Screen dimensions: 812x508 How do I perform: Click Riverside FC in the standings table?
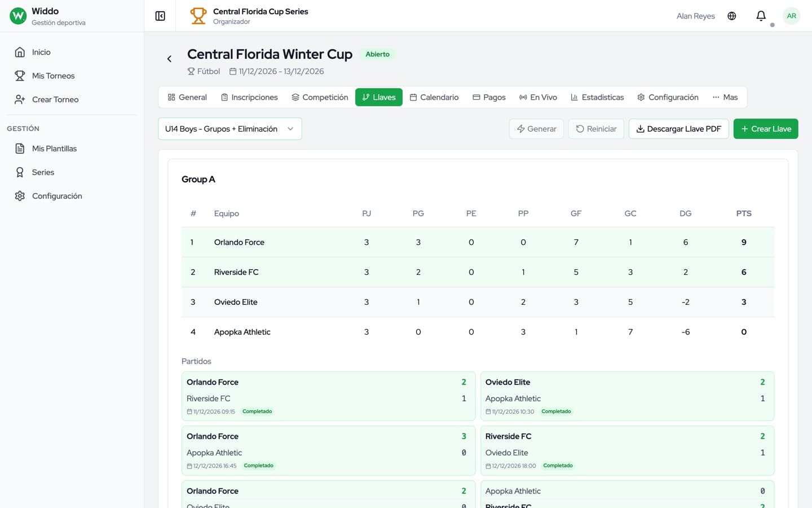(236, 272)
